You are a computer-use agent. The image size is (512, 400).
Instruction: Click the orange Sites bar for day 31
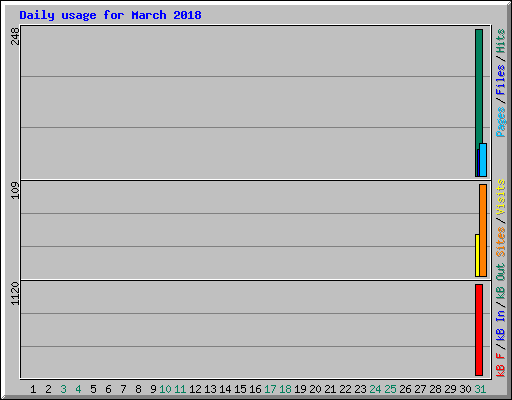(x=483, y=230)
